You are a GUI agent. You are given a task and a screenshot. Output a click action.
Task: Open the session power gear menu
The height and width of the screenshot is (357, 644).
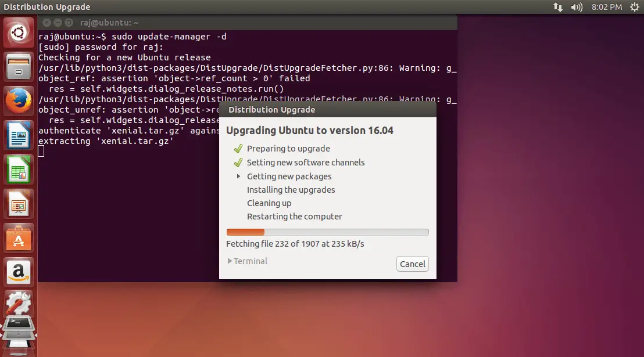pos(635,7)
